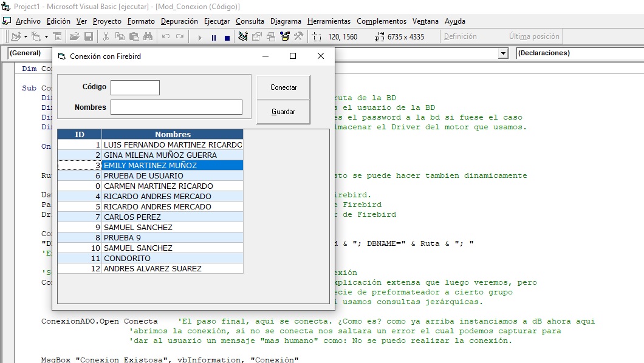Image resolution: width=644 pixels, height=363 pixels.
Task: Open the Depuración menu
Action: tap(179, 21)
